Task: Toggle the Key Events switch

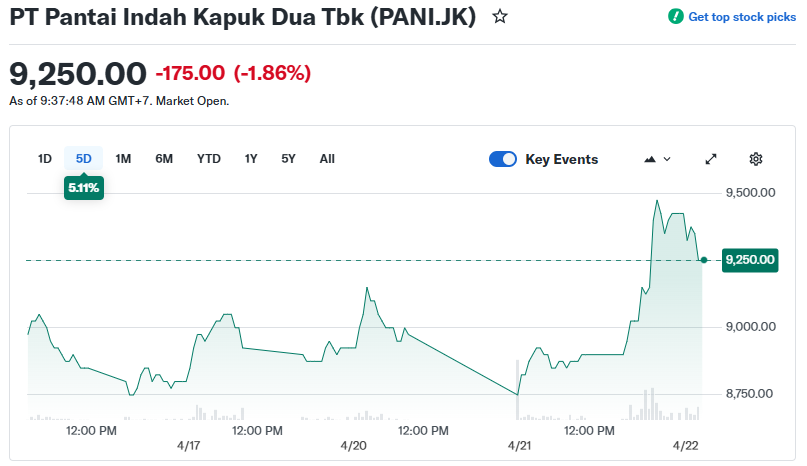Action: pos(503,159)
